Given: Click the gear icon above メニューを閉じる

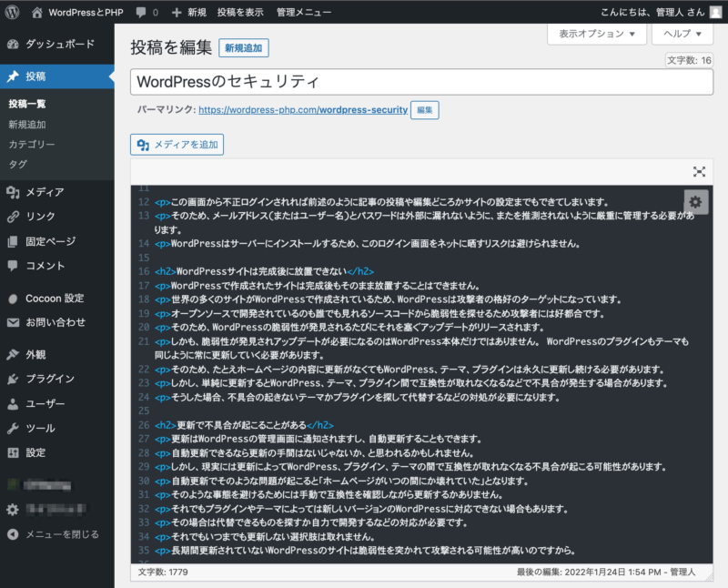Looking at the screenshot, I should [x=13, y=510].
